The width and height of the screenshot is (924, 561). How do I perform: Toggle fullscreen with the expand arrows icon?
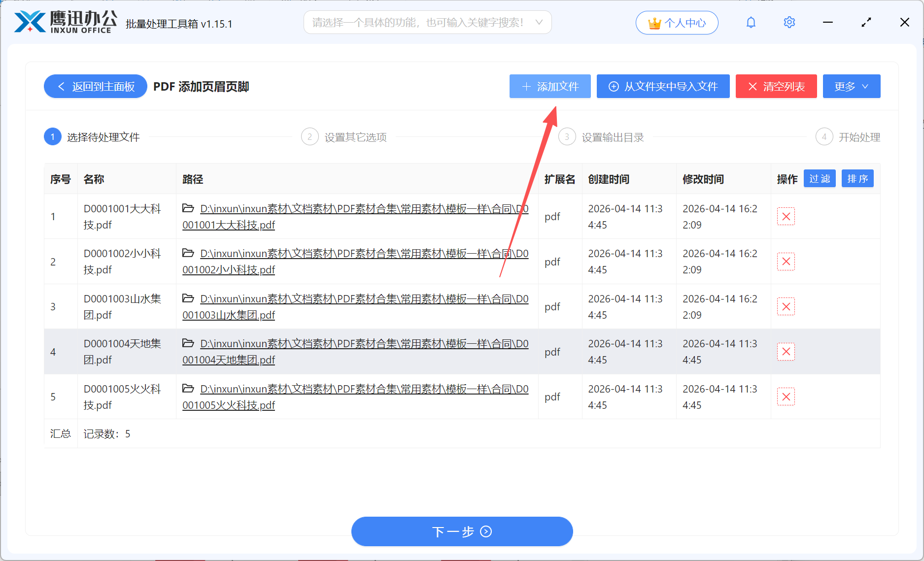866,23
